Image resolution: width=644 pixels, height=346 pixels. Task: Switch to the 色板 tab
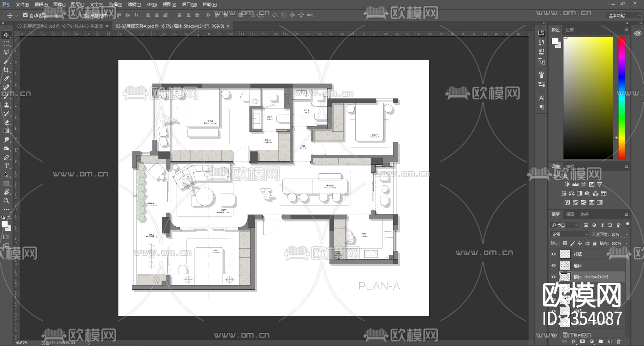point(570,30)
